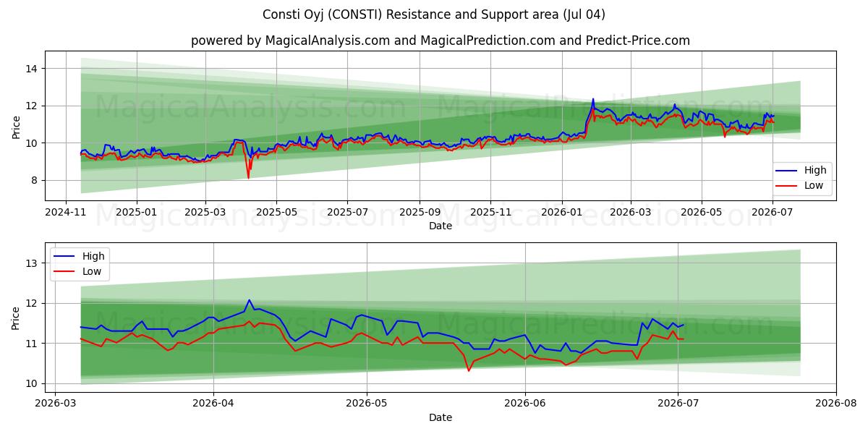Click the '14' price tick on the upper chart

(x=33, y=69)
